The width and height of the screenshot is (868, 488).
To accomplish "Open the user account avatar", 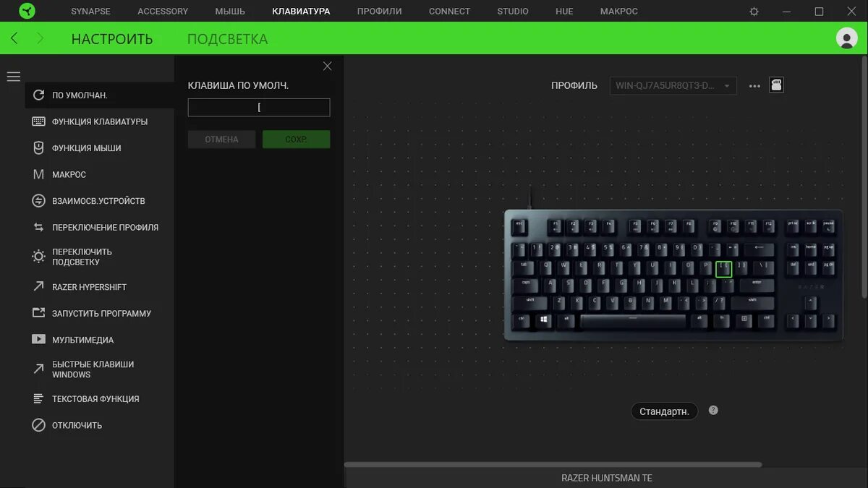I will pyautogui.click(x=846, y=38).
